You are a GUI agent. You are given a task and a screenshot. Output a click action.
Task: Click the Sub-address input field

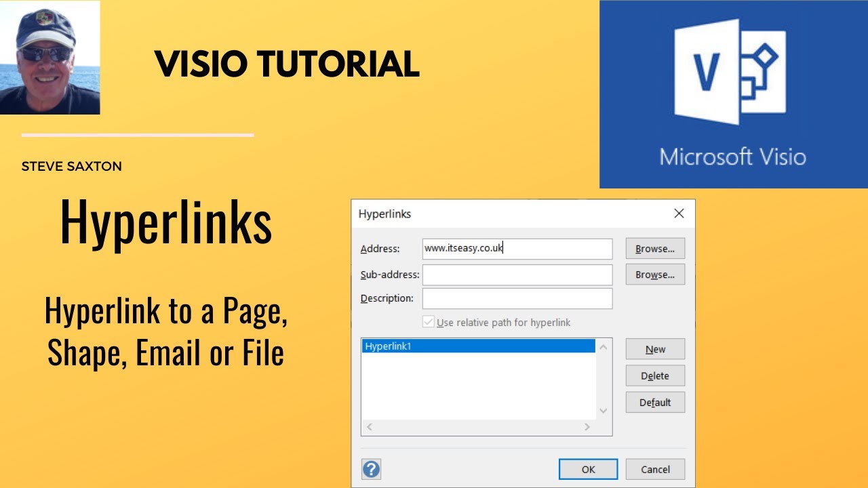(x=517, y=274)
